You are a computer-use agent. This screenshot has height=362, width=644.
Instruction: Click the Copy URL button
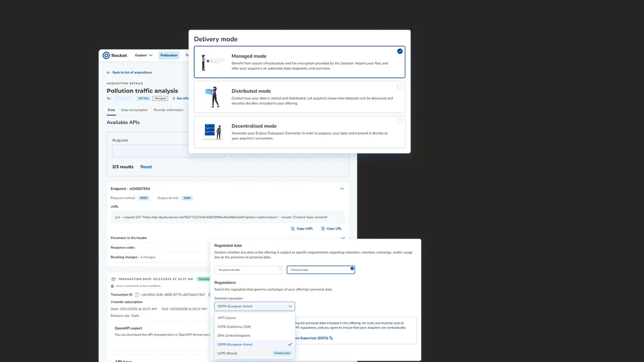[x=332, y=228]
